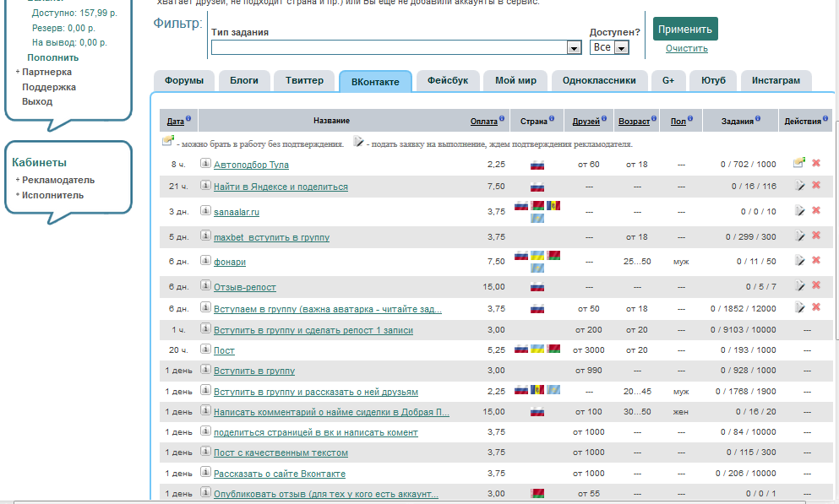Submit application icon for maxbet row
Image resolution: width=839 pixels, height=504 pixels.
click(x=799, y=236)
